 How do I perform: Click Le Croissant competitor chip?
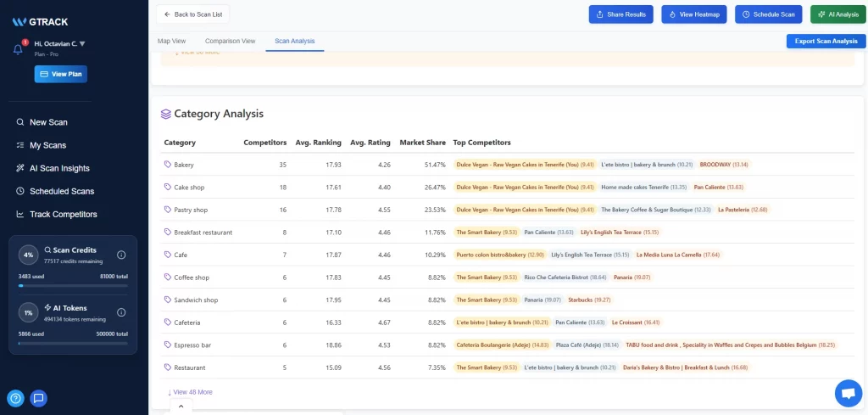(x=636, y=322)
